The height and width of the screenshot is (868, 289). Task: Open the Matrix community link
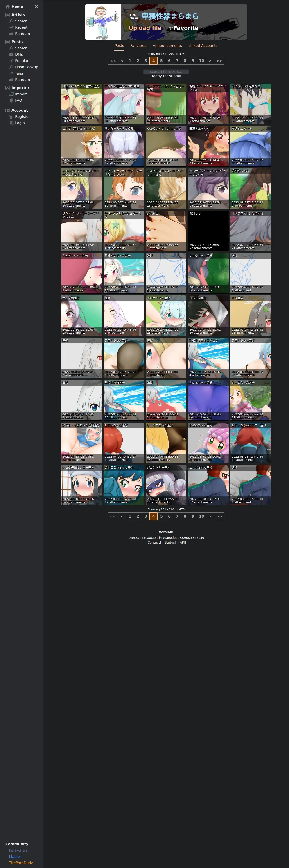[x=14, y=857]
